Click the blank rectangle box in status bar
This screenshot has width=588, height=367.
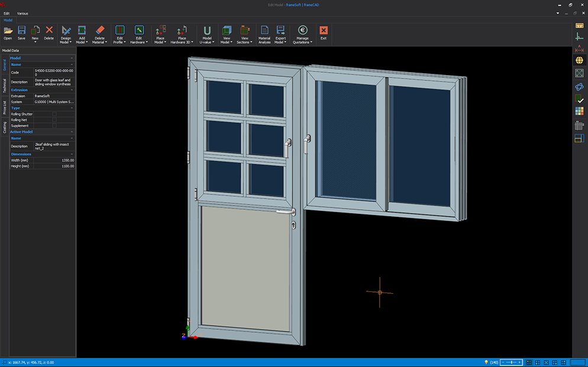click(x=578, y=362)
